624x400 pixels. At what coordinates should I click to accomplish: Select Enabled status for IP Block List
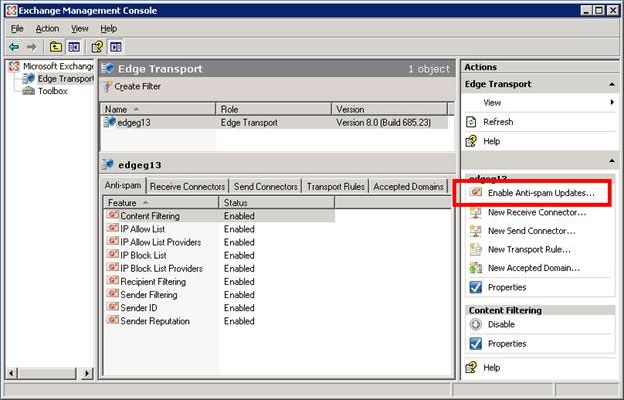coord(239,255)
